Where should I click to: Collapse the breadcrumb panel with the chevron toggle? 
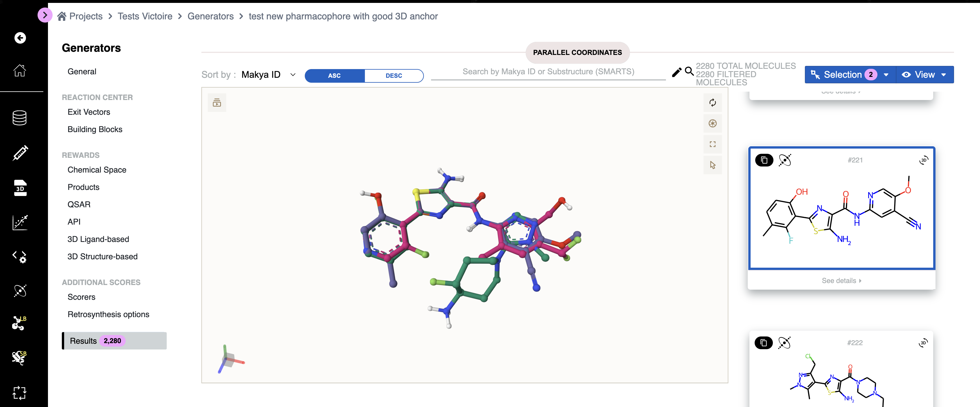[x=45, y=15]
